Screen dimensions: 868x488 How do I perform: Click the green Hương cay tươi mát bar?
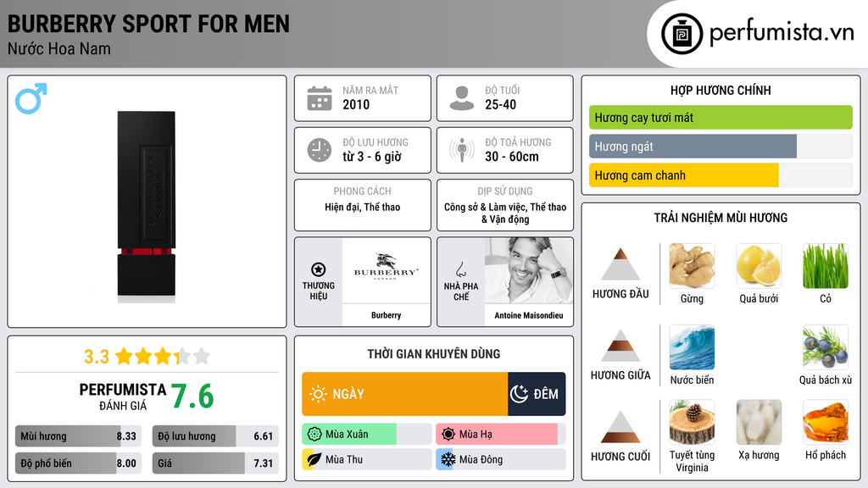[721, 118]
